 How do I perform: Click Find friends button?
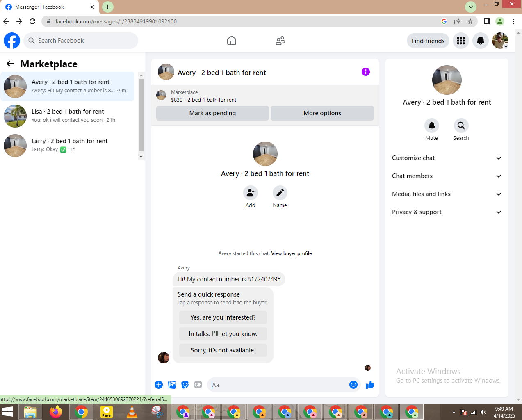(428, 41)
